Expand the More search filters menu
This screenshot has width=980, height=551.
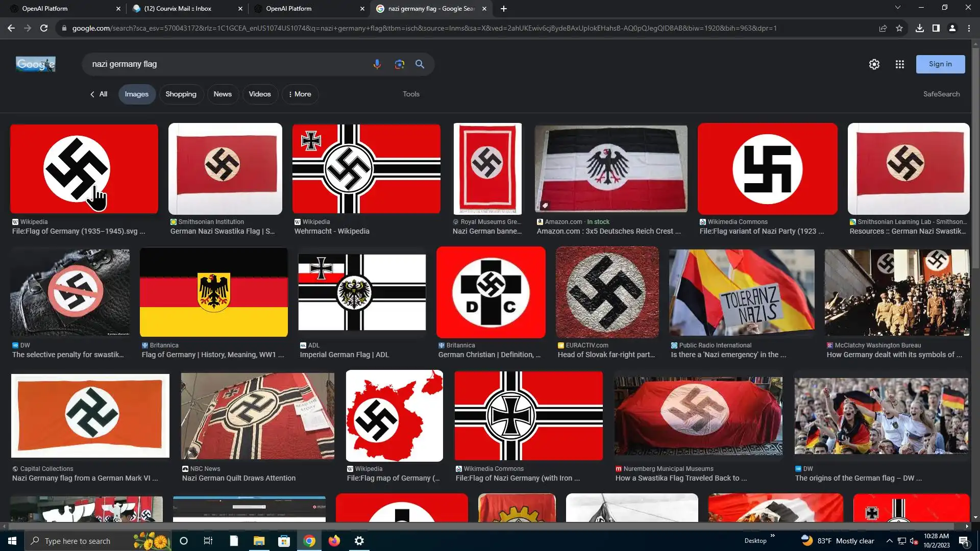pyautogui.click(x=300, y=94)
